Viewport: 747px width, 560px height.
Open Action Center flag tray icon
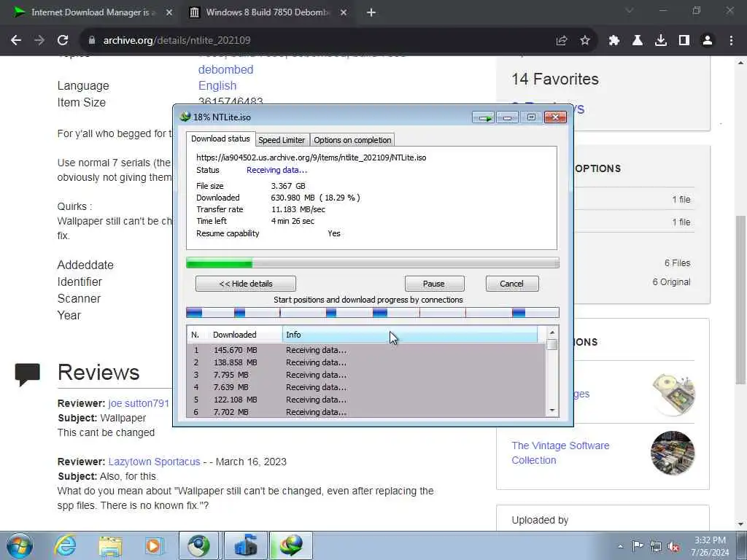point(638,546)
